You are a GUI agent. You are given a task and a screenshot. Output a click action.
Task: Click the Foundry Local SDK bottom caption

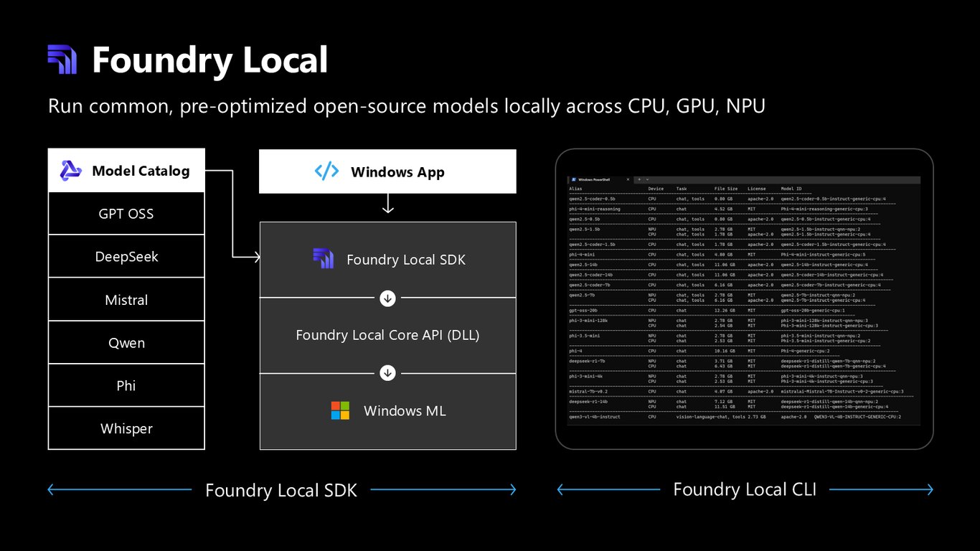[281, 490]
